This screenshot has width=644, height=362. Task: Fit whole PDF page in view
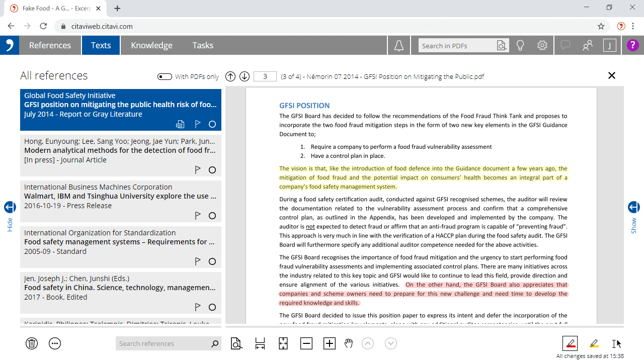click(283, 343)
